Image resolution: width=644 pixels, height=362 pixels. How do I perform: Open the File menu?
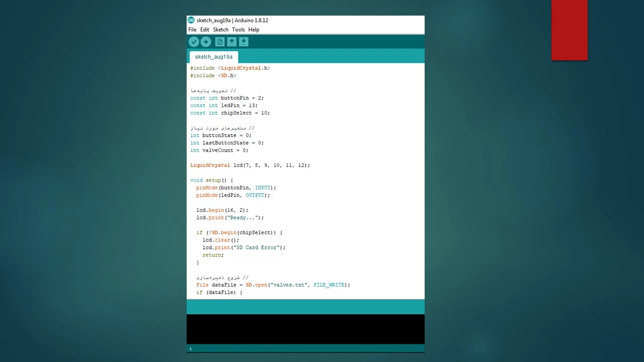pyautogui.click(x=192, y=30)
